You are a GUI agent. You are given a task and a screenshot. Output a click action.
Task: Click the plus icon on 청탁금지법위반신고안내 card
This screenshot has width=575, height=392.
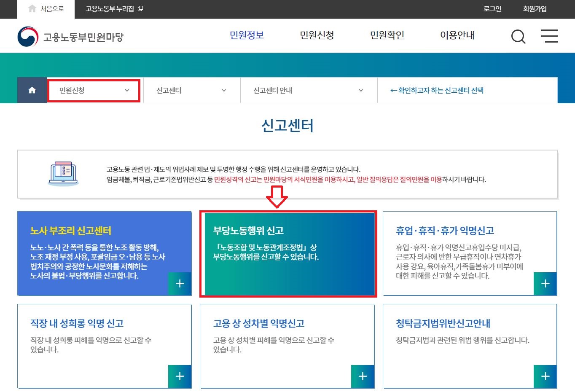pos(545,376)
